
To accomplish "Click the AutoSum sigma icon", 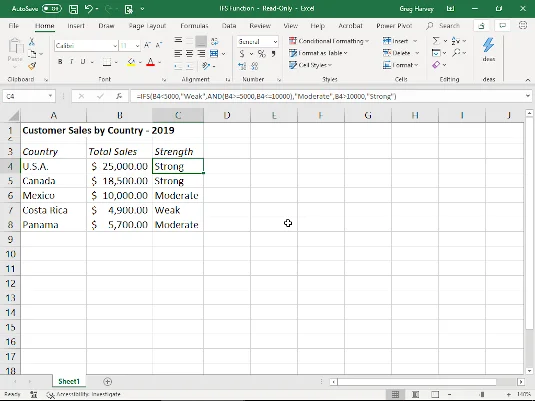I will point(436,41).
